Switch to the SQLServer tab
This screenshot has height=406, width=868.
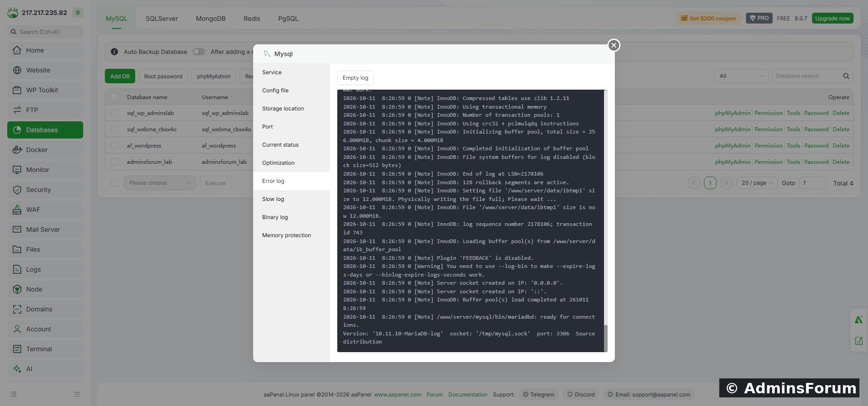point(162,19)
